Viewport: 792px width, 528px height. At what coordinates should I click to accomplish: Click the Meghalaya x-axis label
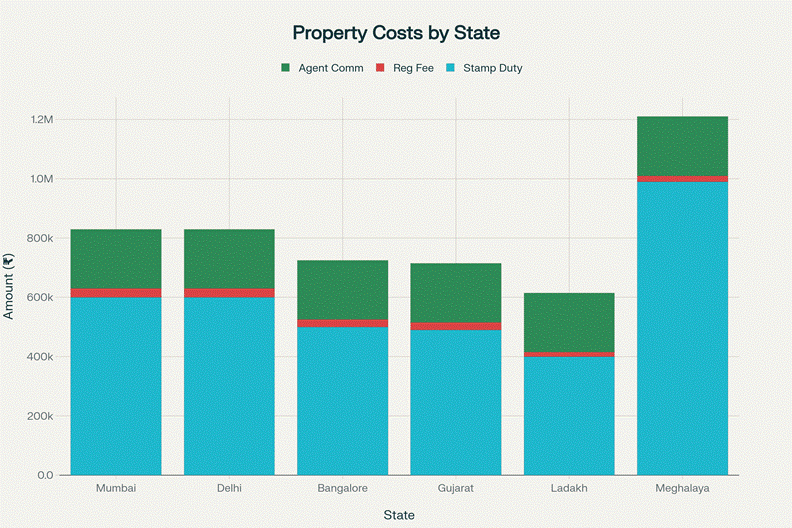[682, 488]
